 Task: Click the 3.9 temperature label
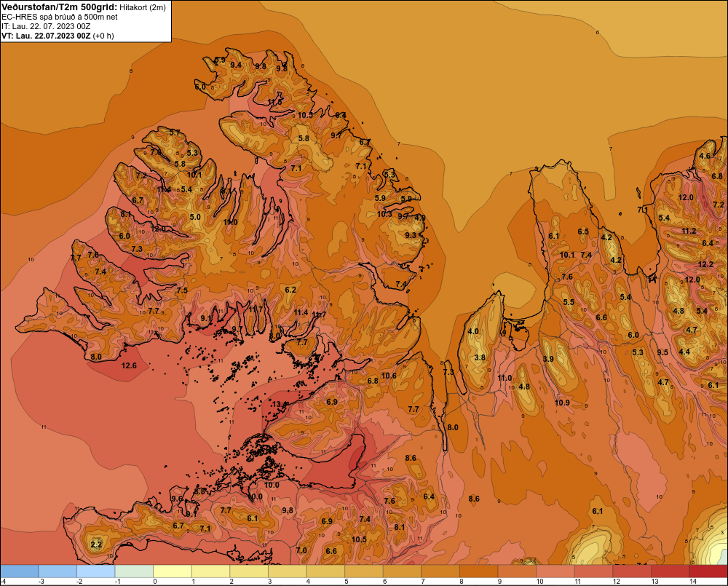coord(548,358)
